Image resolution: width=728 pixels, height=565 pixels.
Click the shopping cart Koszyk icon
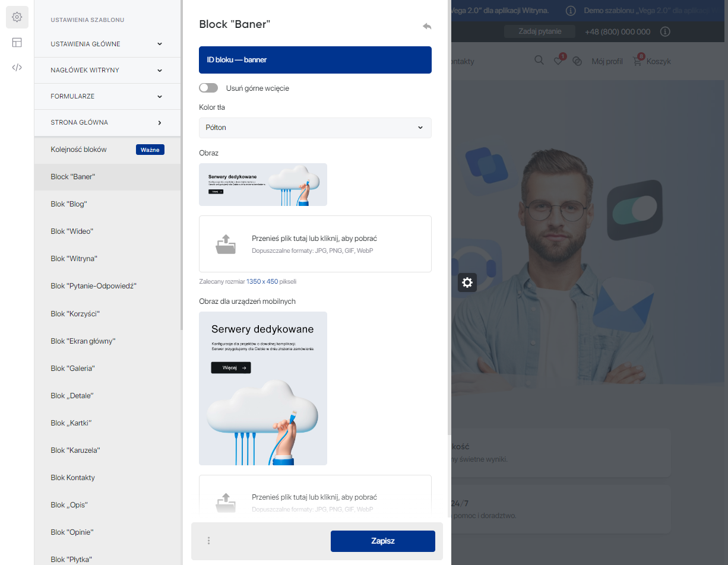[638, 61]
